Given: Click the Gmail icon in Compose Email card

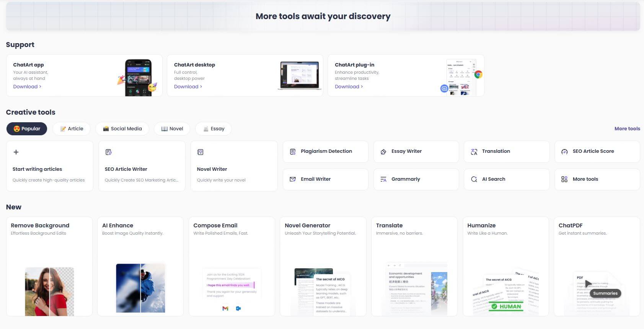Looking at the screenshot, I should pos(225,308).
